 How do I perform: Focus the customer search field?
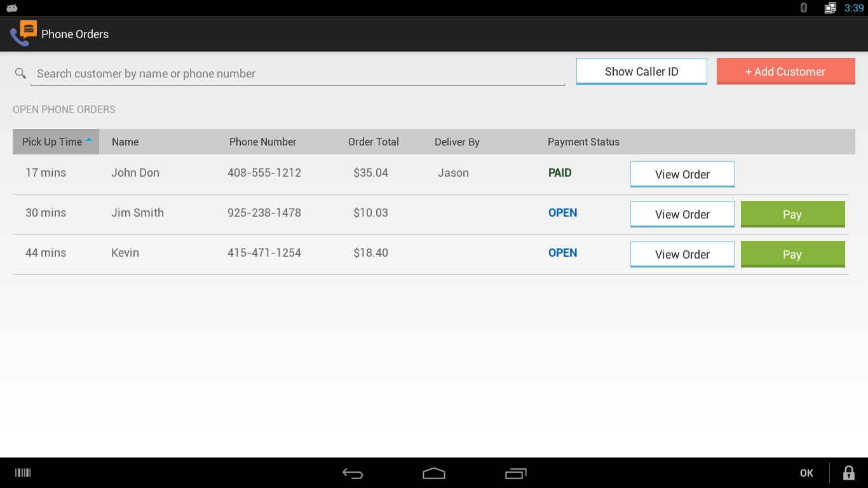click(297, 74)
